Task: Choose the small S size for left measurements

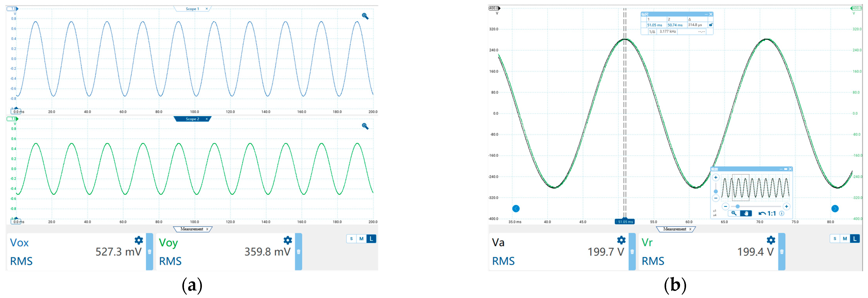Action: point(351,239)
